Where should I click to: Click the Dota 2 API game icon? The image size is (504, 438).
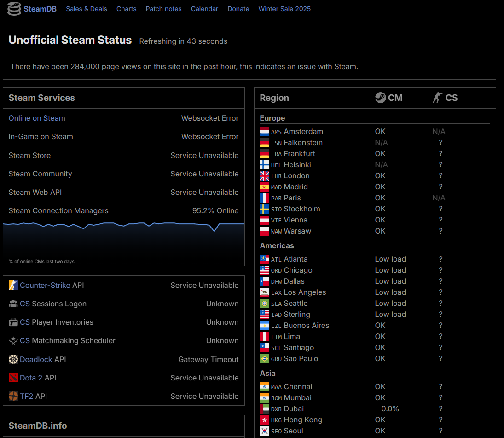pyautogui.click(x=13, y=378)
